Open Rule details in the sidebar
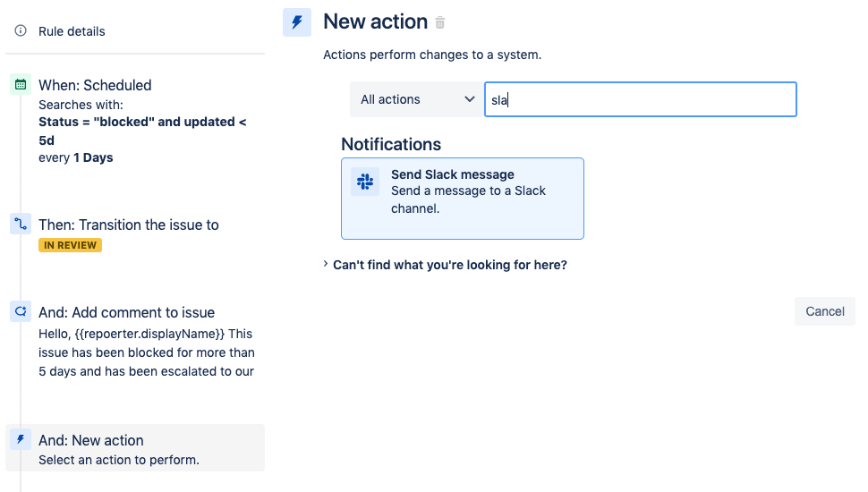 tap(72, 31)
